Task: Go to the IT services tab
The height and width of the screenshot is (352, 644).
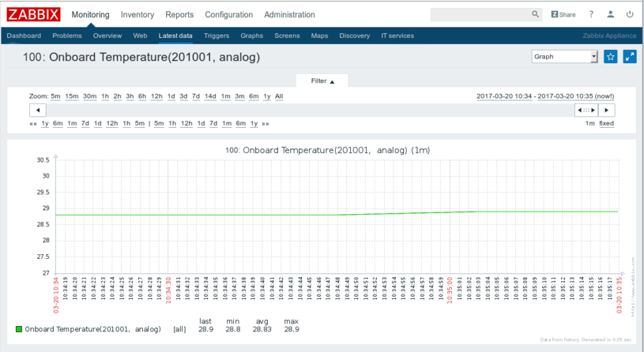Action: pos(397,36)
